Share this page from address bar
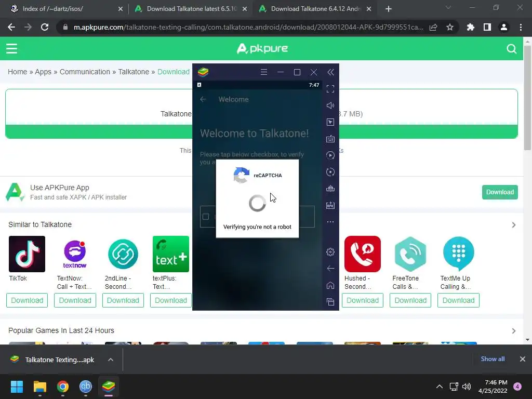 (x=433, y=27)
